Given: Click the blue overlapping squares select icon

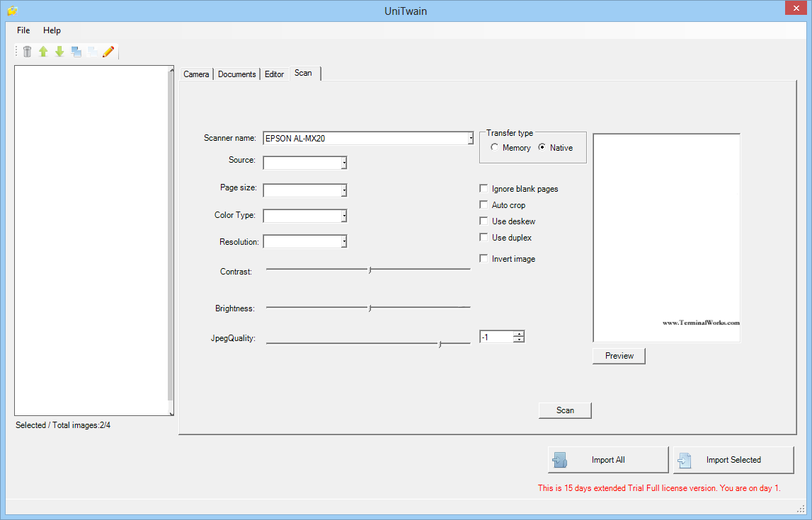Looking at the screenshot, I should pos(76,51).
